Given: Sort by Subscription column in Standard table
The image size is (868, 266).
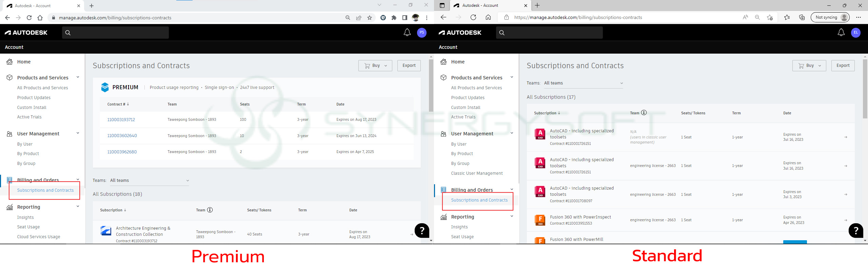Looking at the screenshot, I should point(547,113).
